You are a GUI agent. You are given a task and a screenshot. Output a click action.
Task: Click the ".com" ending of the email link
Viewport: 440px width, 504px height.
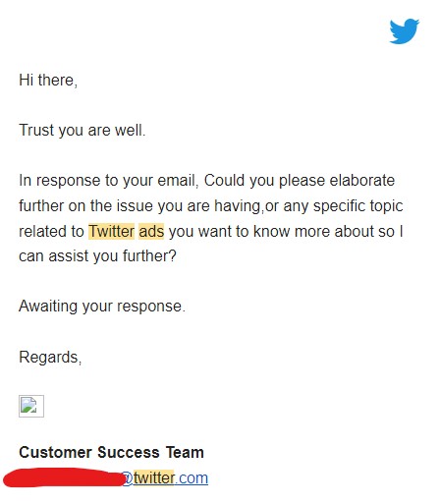192,478
